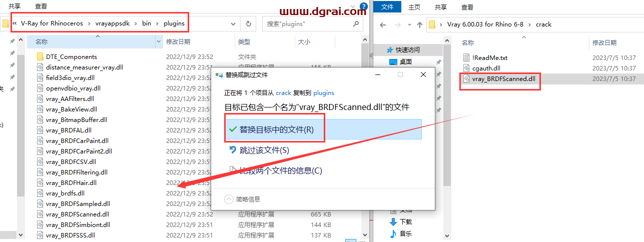This screenshot has width=644, height=242.
Task: Open Quick access in crack window sidebar
Action: click(x=408, y=49)
